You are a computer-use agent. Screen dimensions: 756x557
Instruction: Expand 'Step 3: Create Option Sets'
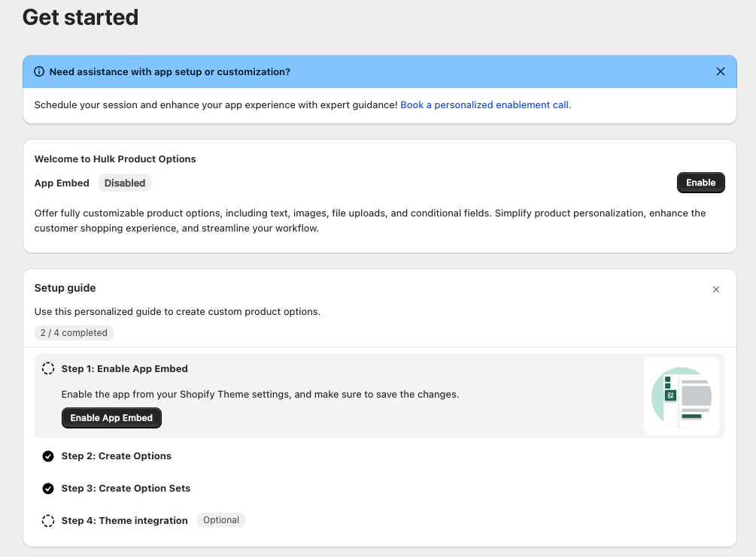(126, 489)
